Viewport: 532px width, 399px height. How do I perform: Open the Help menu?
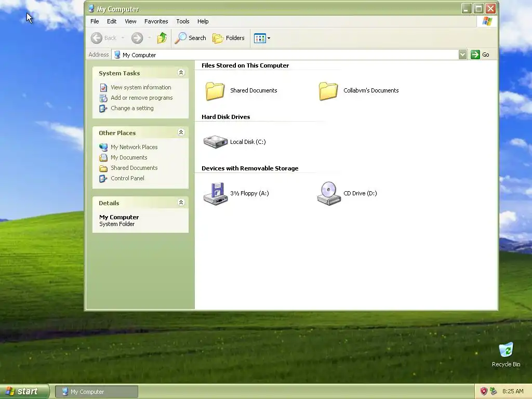pyautogui.click(x=203, y=21)
